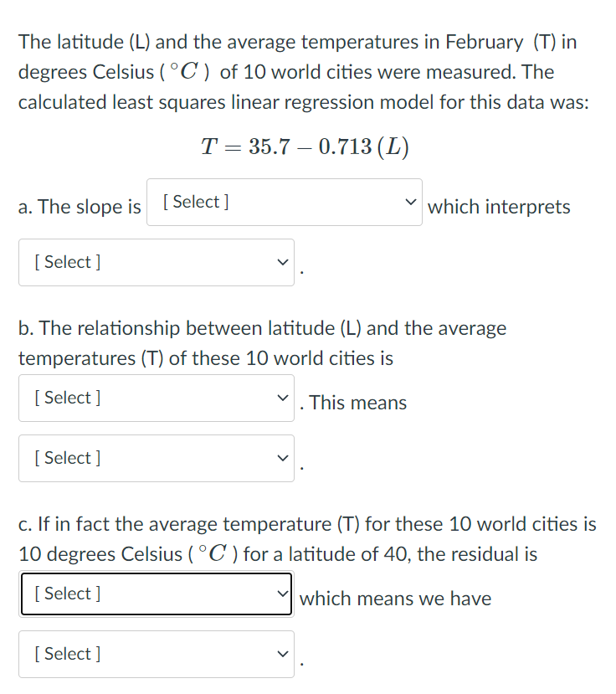Click the 'which interprets' text label

(498, 207)
